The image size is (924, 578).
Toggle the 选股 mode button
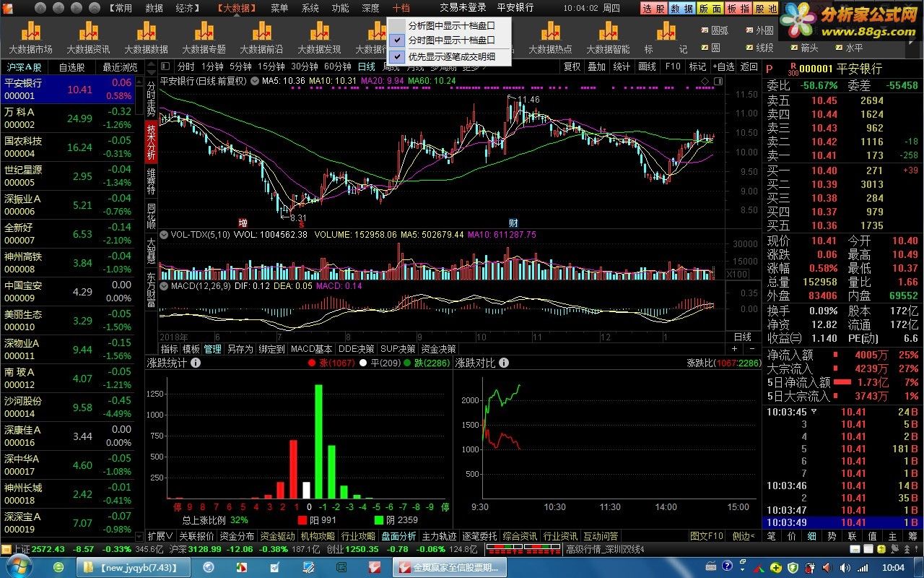coord(653,8)
